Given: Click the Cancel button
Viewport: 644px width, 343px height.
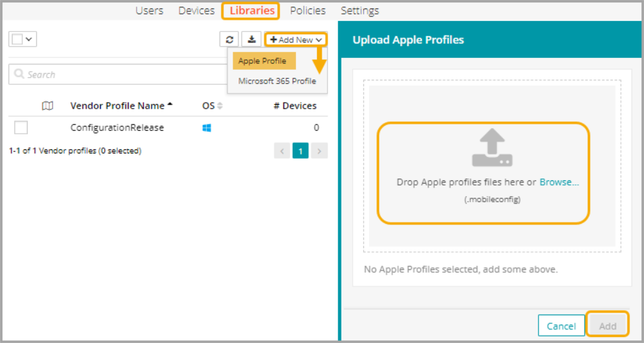Looking at the screenshot, I should pos(561,326).
